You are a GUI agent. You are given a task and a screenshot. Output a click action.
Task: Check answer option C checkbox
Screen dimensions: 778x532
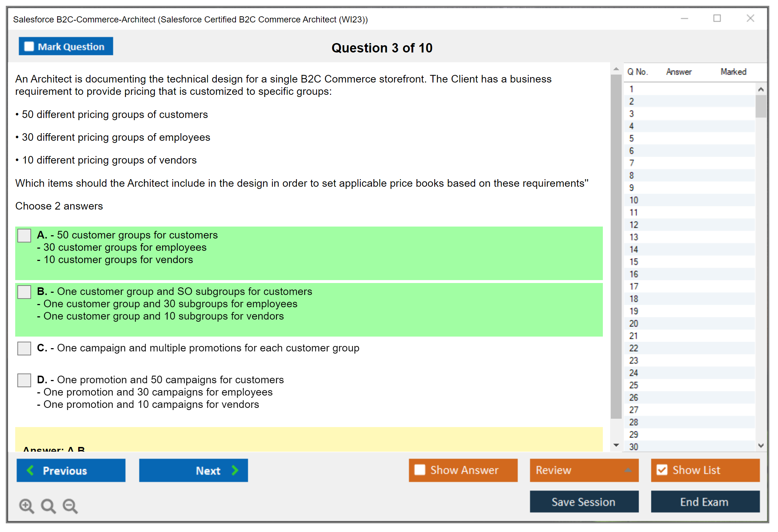click(24, 349)
